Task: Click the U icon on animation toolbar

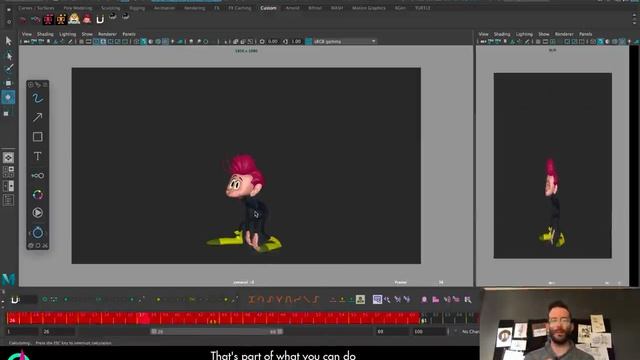Action: point(15,300)
